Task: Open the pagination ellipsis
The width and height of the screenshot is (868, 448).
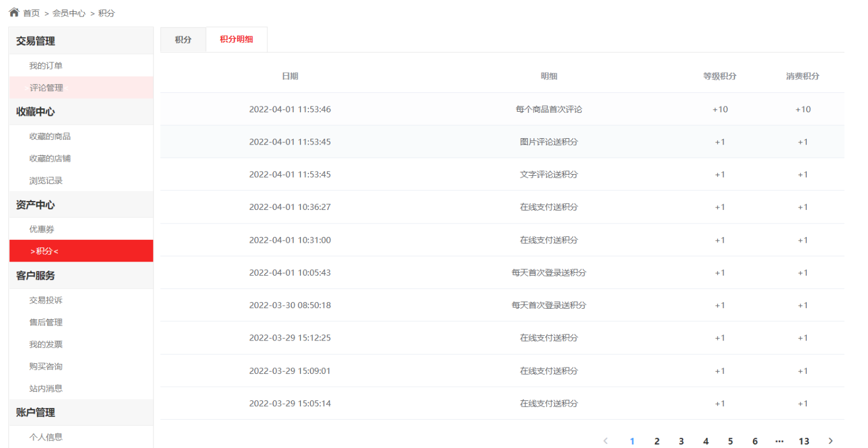Action: 780,441
